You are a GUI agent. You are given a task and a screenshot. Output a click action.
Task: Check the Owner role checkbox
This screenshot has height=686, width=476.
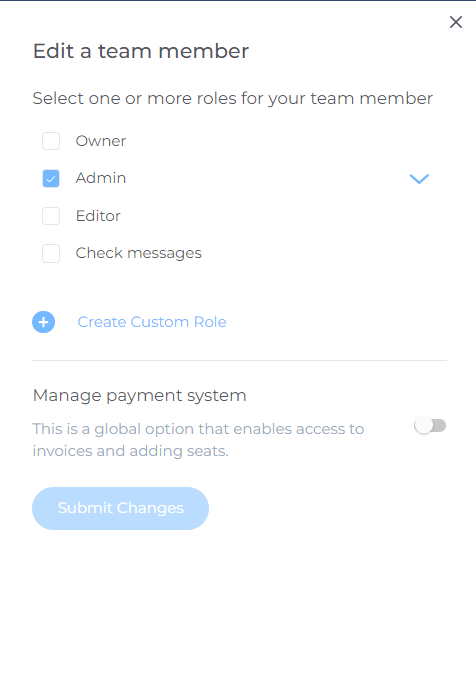51,141
